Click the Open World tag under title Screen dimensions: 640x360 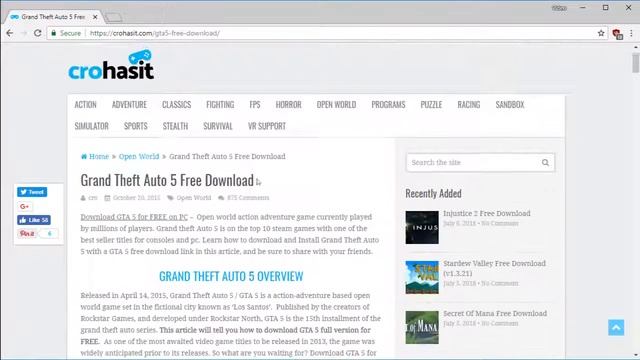click(193, 198)
